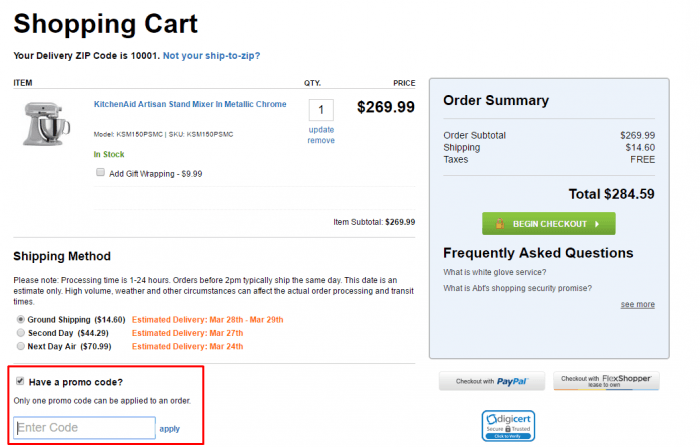Viewport: 700px width, 447px height.
Task: Remove the mixer from the cart
Action: click(321, 140)
